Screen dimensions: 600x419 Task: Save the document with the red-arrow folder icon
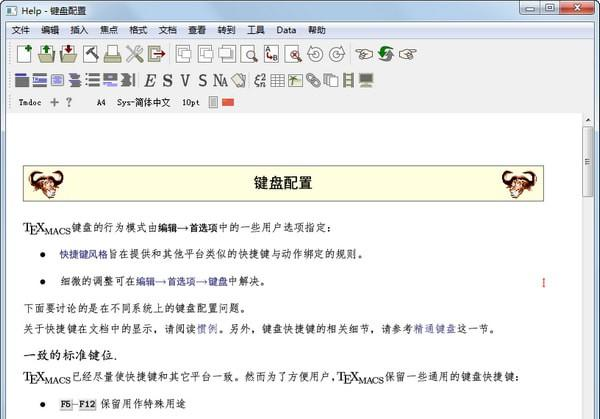tap(68, 54)
